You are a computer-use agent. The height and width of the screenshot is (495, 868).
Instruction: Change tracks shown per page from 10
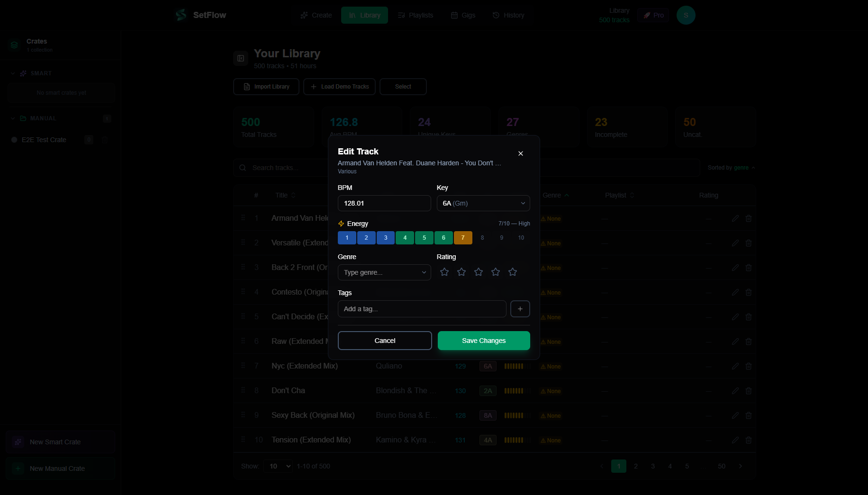pyautogui.click(x=278, y=466)
